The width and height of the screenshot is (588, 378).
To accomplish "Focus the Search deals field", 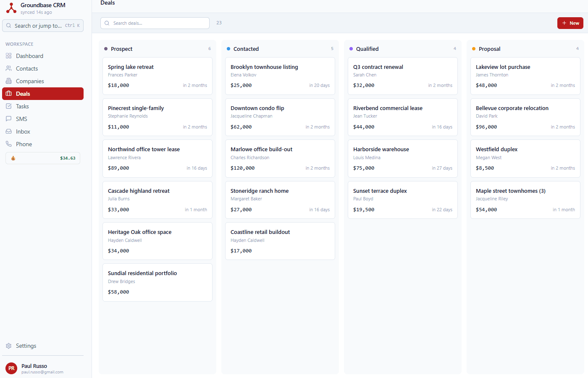I will click(155, 23).
